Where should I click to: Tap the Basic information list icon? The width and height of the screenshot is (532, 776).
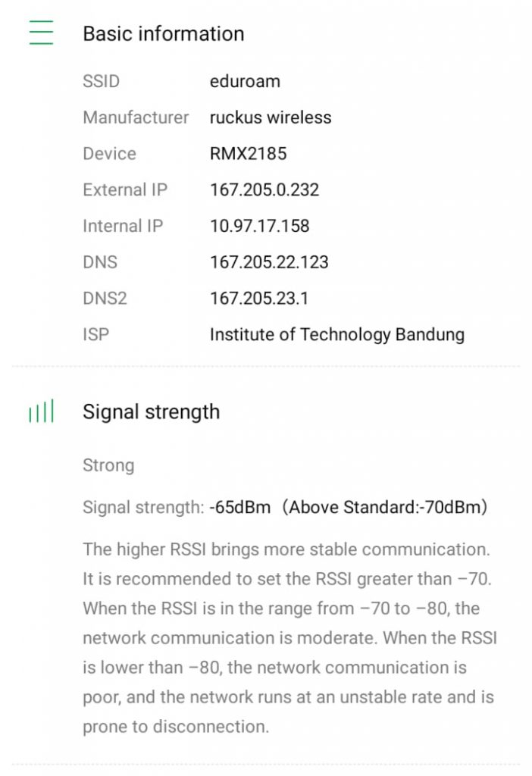pos(41,33)
